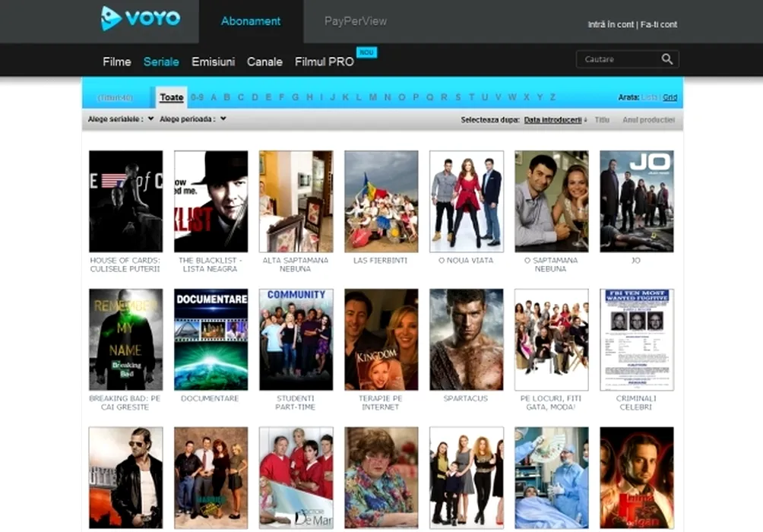The width and height of the screenshot is (763, 532).
Task: Open the Filme menu
Action: pos(117,62)
